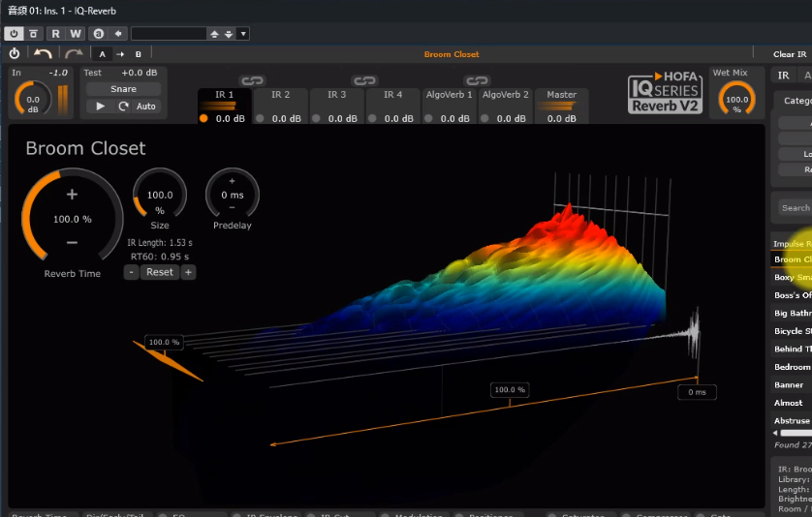Open the Broom Closet preset name at top
The width and height of the screenshot is (812, 517).
tap(452, 54)
